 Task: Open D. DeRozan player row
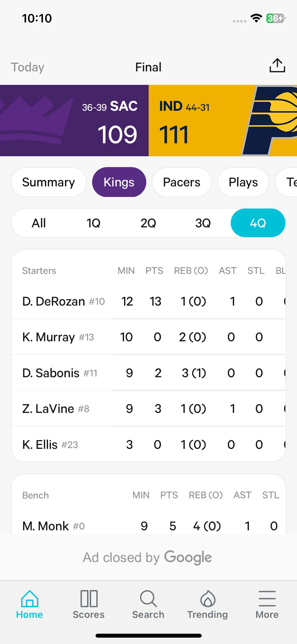coord(148,301)
